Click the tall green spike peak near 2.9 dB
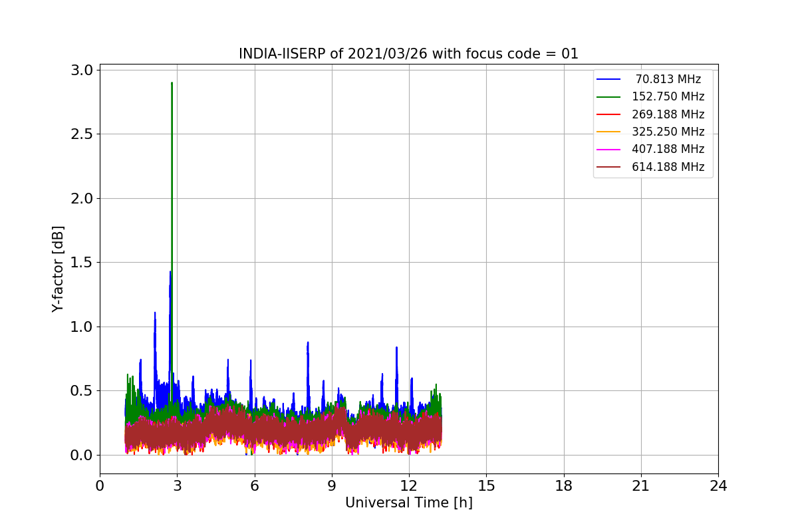The image size is (798, 532). click(x=172, y=84)
